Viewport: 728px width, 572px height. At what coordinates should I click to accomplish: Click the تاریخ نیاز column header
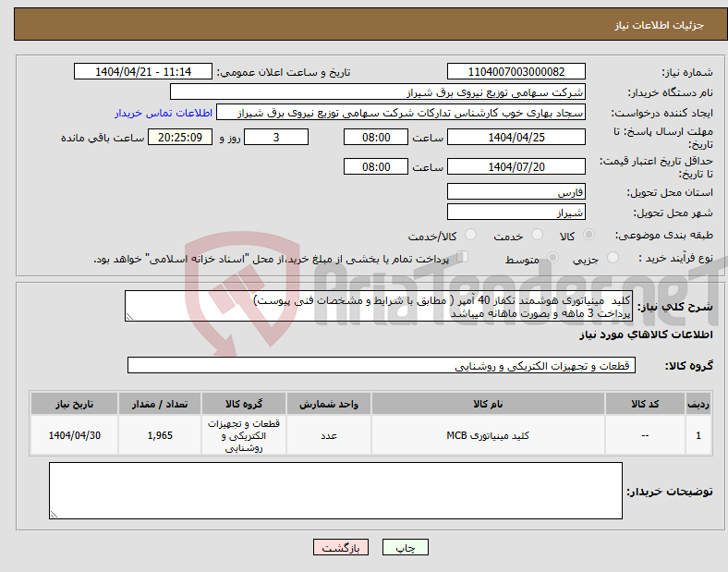click(74, 404)
